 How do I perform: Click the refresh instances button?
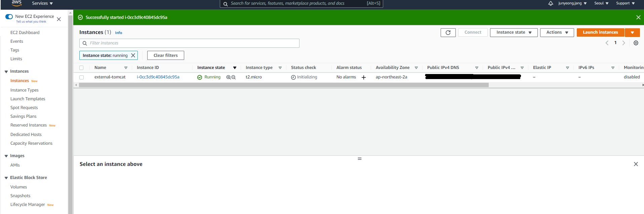click(448, 33)
